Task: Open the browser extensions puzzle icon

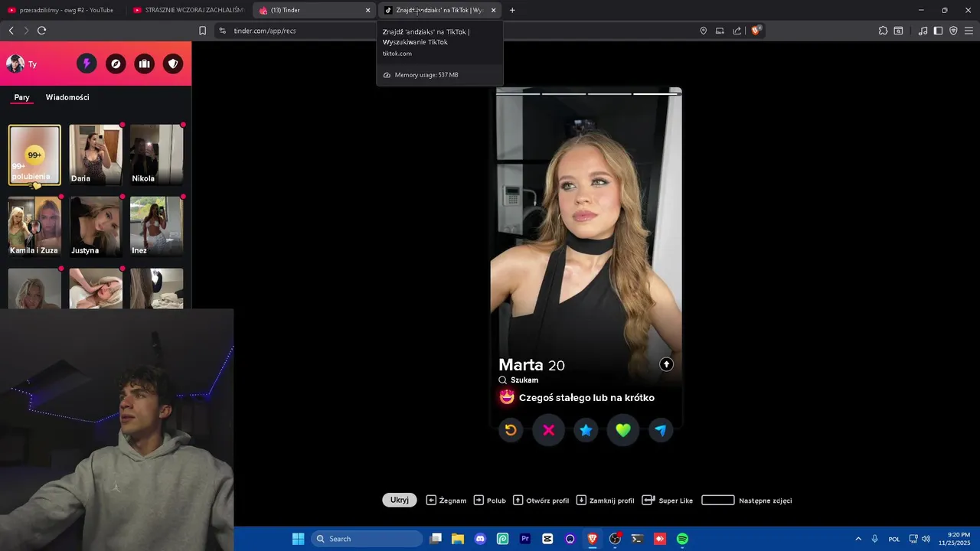Action: pos(883,31)
